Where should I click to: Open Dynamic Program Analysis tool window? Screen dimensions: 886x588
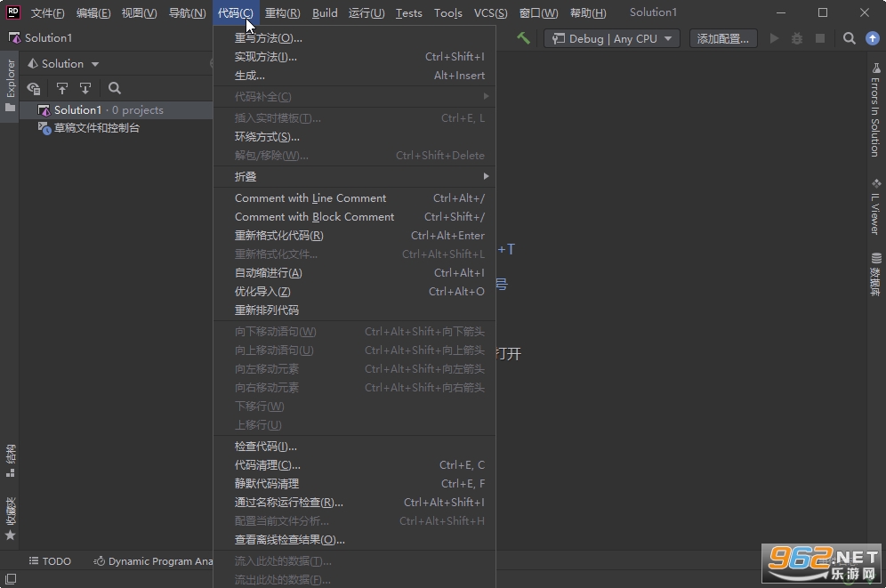pyautogui.click(x=153, y=561)
